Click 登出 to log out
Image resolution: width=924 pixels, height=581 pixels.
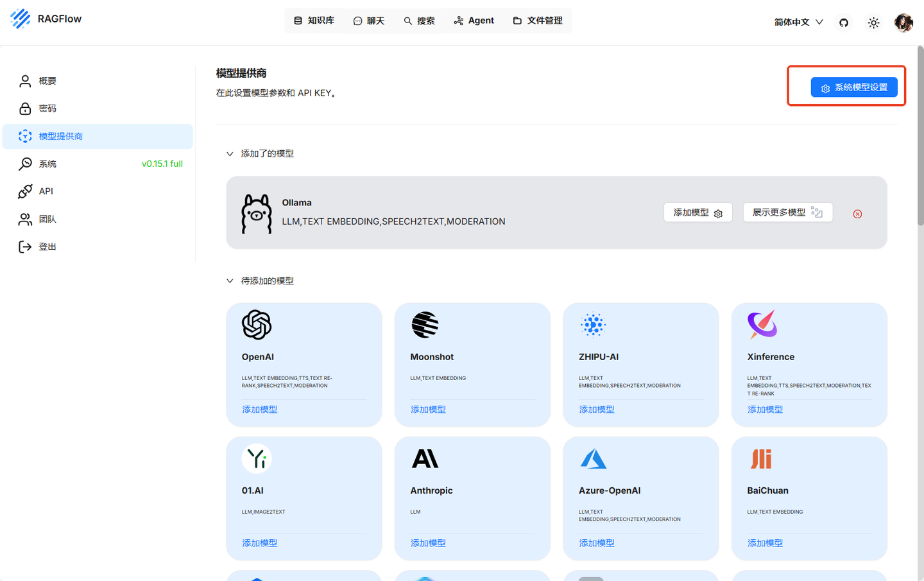pyautogui.click(x=98, y=247)
